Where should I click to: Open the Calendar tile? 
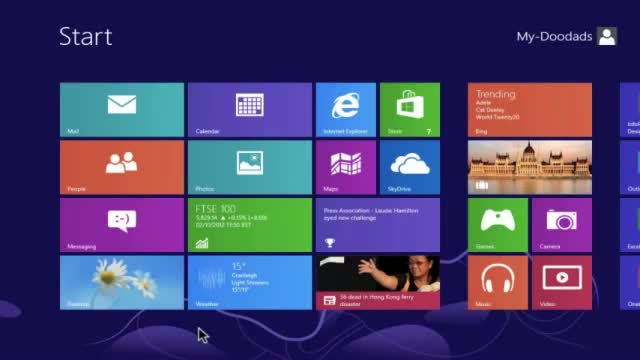[x=250, y=109]
